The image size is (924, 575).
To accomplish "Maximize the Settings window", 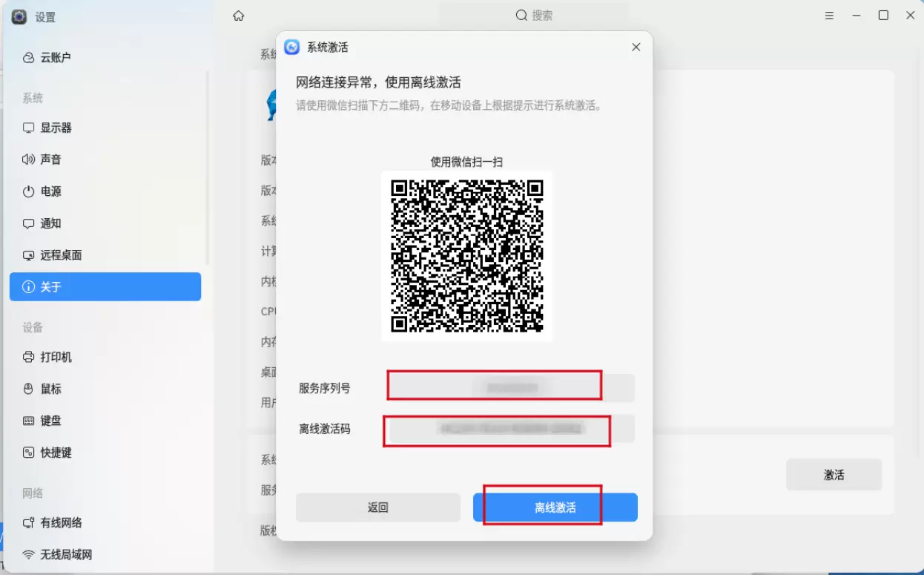I will coord(883,16).
